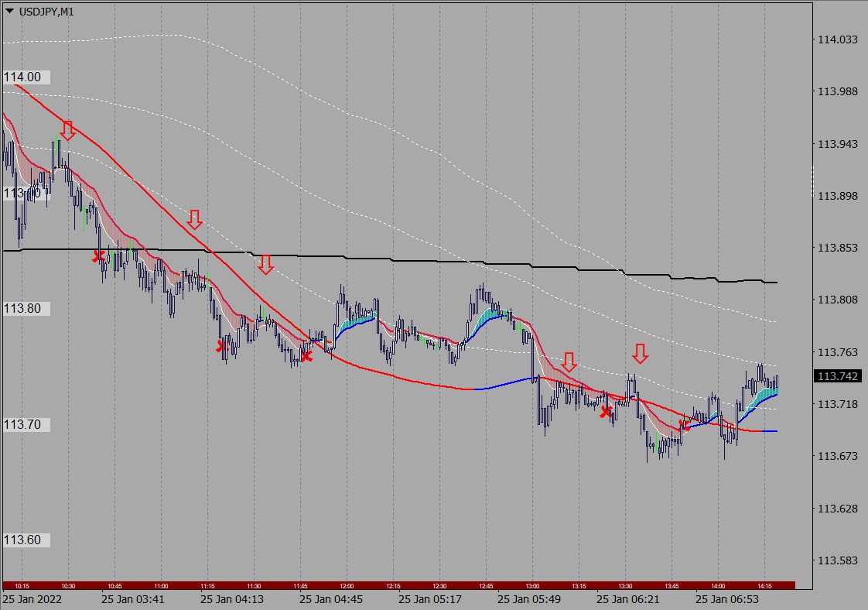Click 114.033 on the price axis

838,39
